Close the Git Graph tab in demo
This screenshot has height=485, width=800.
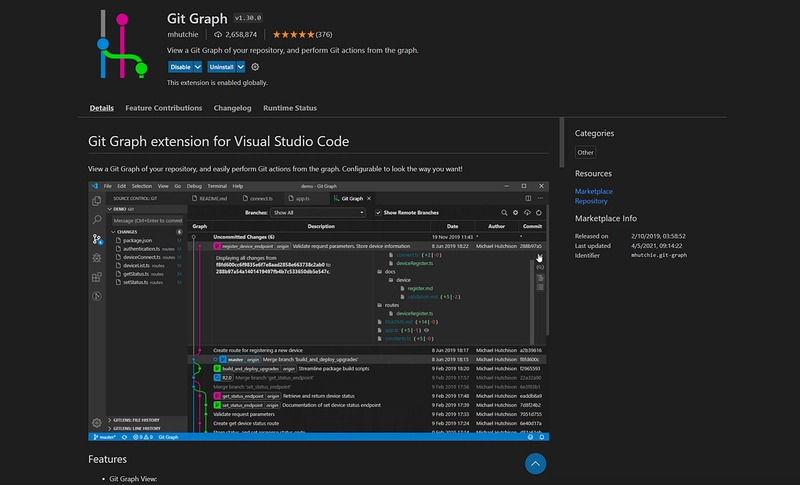coord(369,198)
